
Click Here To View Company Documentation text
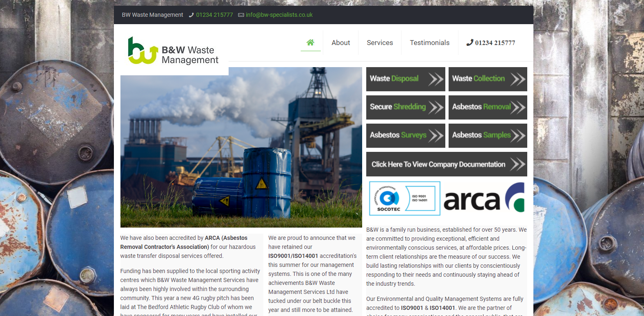coord(438,164)
